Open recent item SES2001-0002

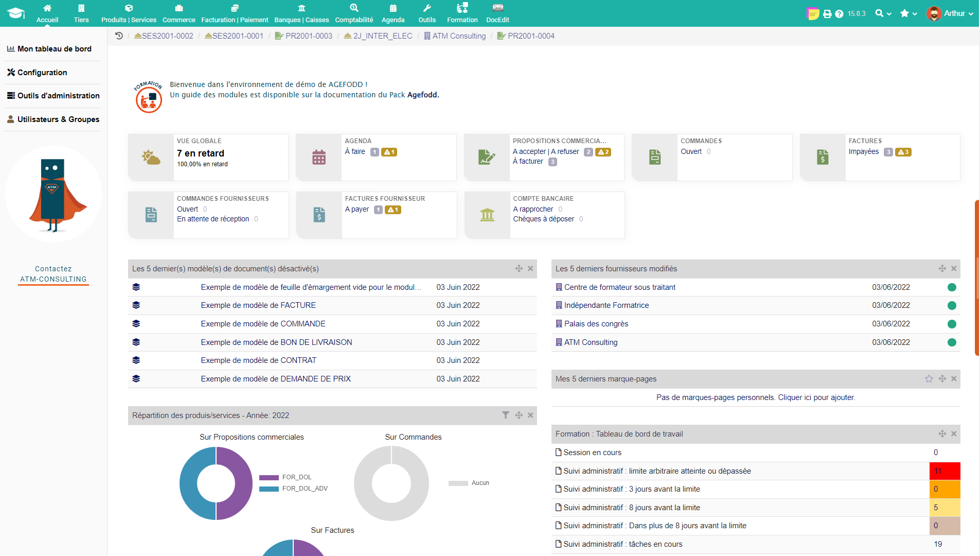[x=164, y=36]
